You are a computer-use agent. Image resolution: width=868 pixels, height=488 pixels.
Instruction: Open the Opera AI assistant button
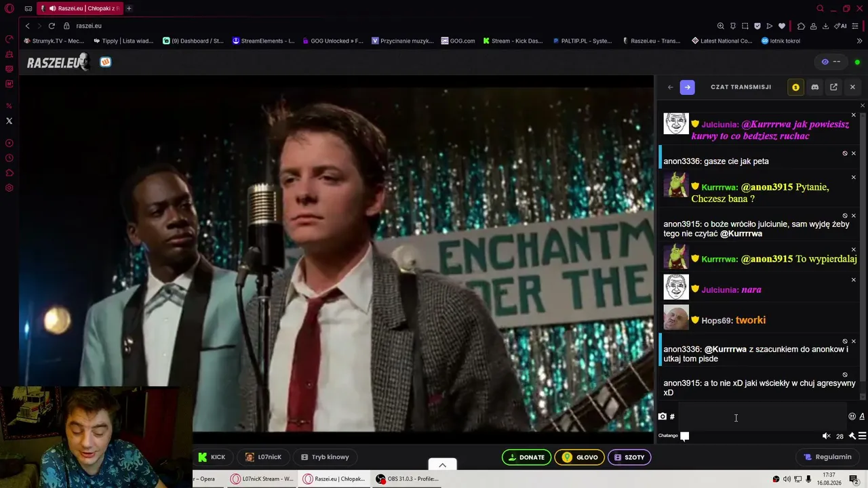[841, 26]
